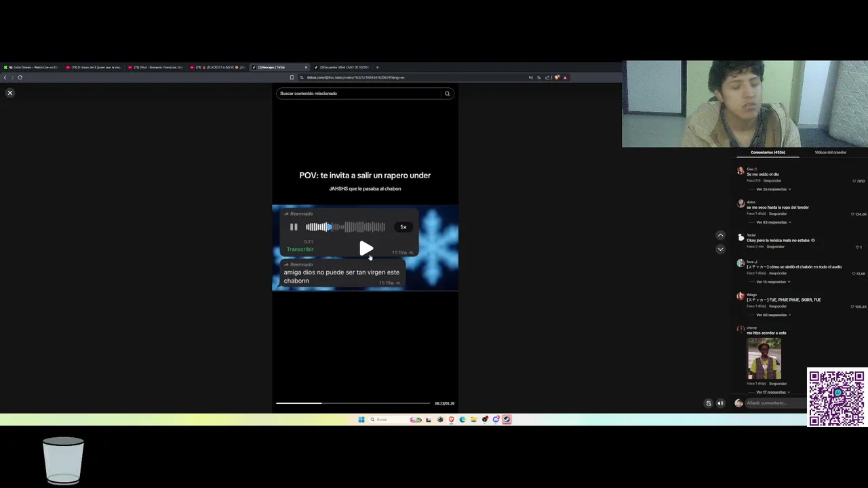Open dulce's profile avatar
Viewport: 868px width, 488px height.
click(x=741, y=203)
